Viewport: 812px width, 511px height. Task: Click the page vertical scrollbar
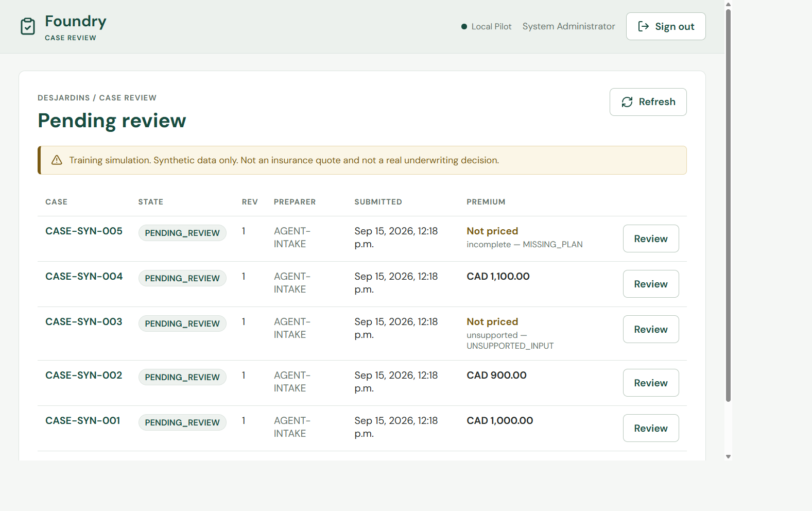[x=728, y=205]
